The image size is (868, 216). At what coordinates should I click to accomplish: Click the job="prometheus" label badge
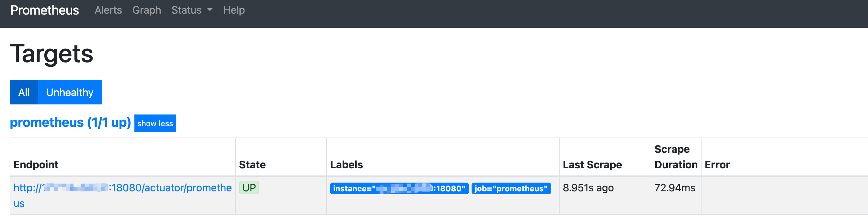pyautogui.click(x=511, y=189)
